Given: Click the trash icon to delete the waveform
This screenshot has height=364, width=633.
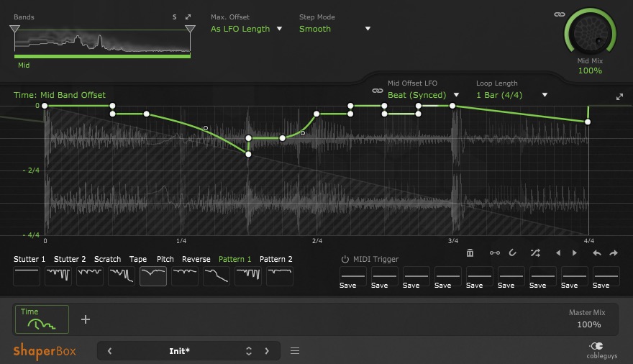Looking at the screenshot, I should point(470,253).
